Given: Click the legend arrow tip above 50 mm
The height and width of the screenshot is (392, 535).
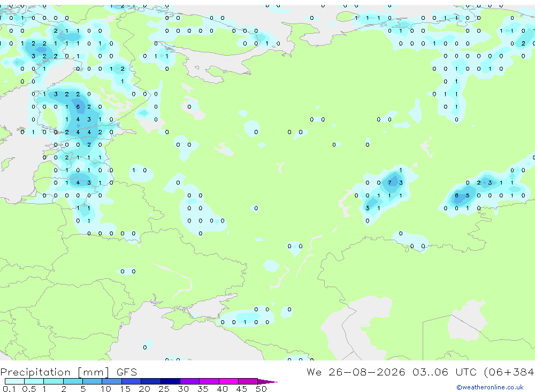Looking at the screenshot, I should (268, 381).
